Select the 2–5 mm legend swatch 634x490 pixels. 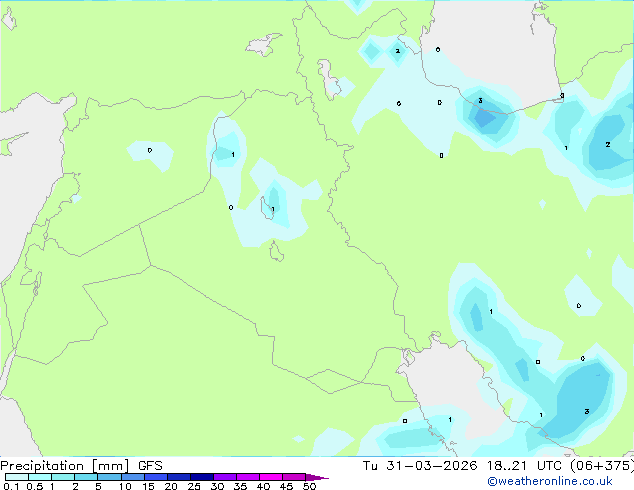[x=86, y=477]
